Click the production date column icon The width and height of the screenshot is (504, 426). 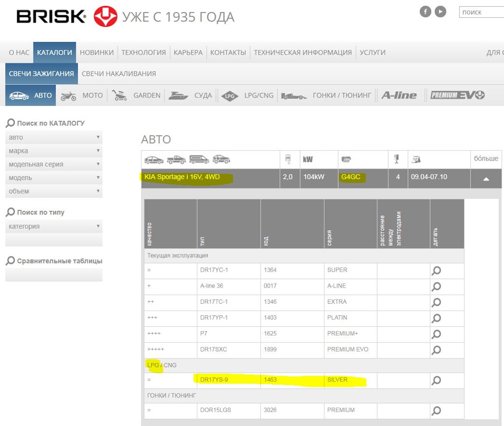(416, 159)
